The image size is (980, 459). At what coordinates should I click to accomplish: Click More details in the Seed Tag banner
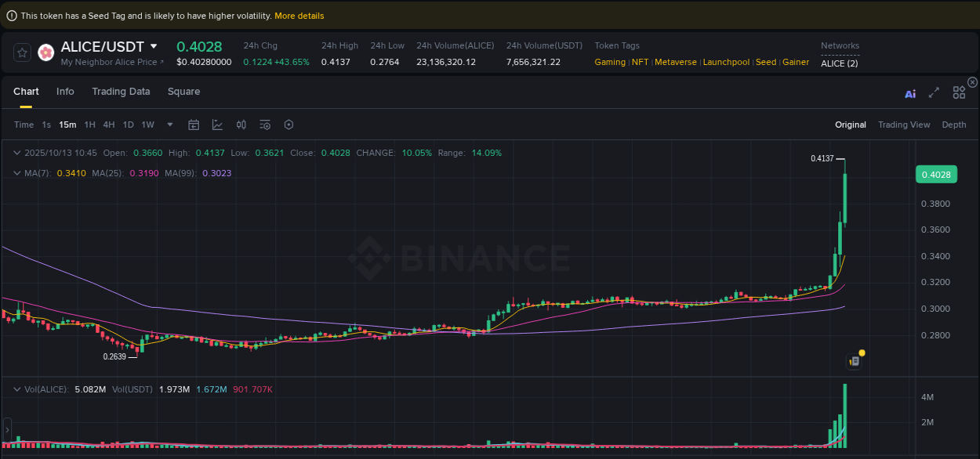(299, 15)
